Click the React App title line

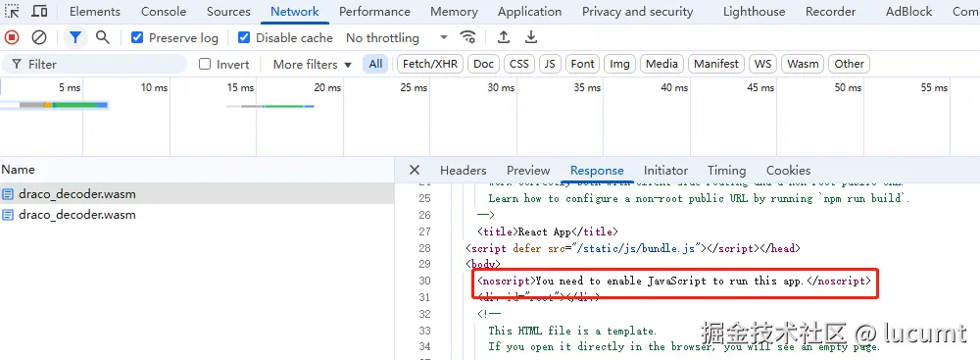point(548,231)
